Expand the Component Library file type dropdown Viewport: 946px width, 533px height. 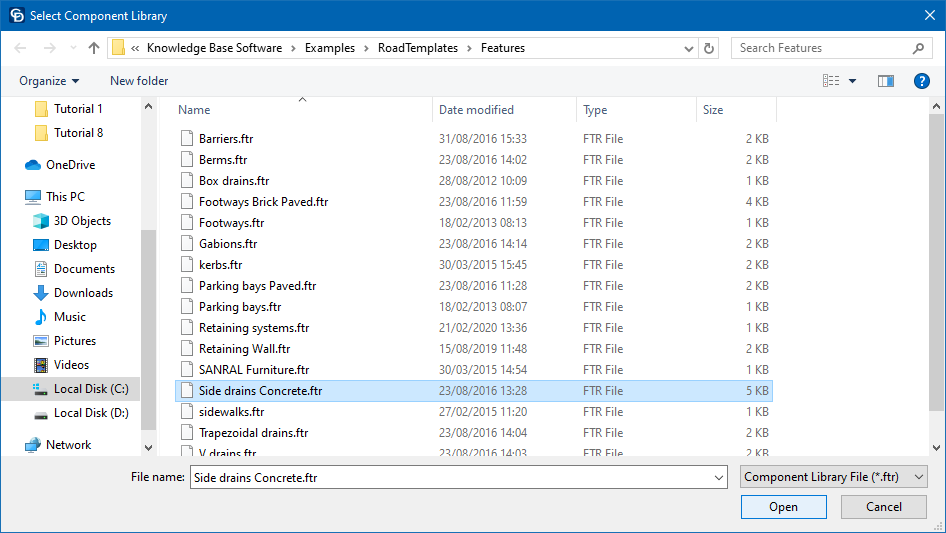click(834, 478)
